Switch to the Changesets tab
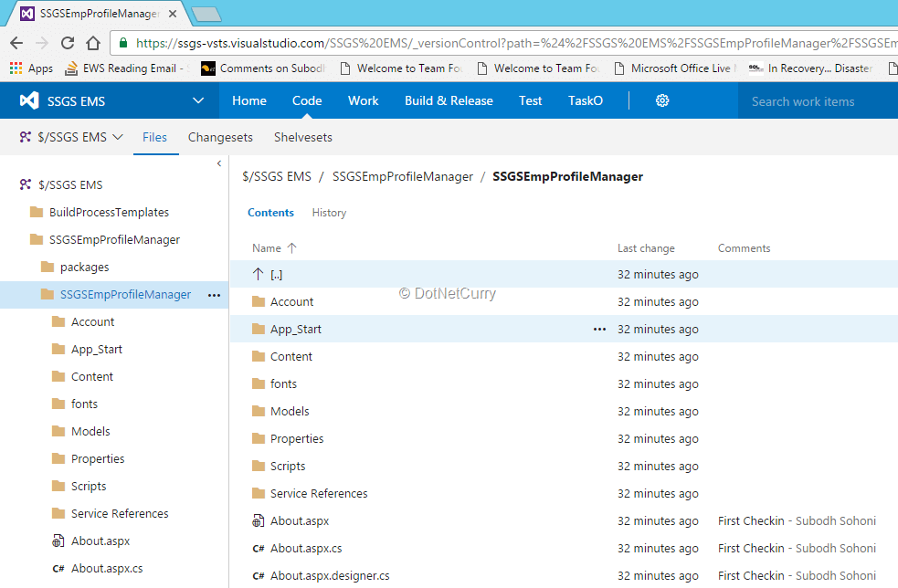This screenshot has width=898, height=588. [x=220, y=137]
